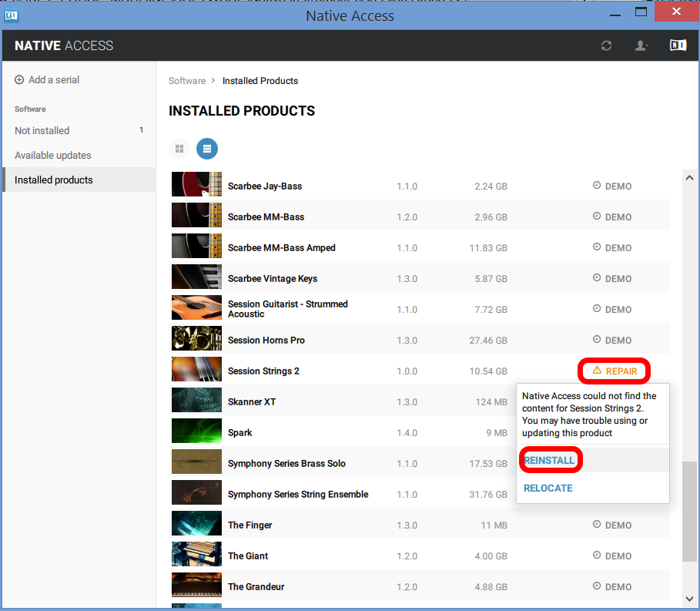700x611 pixels.
Task: Click DEMO for Scarbee Vintage Keys
Action: [x=612, y=279]
